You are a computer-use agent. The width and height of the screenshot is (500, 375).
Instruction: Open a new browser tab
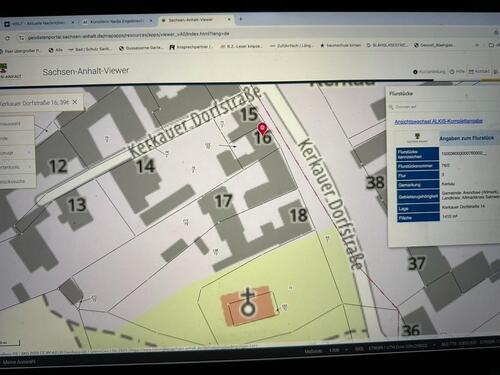click(241, 19)
